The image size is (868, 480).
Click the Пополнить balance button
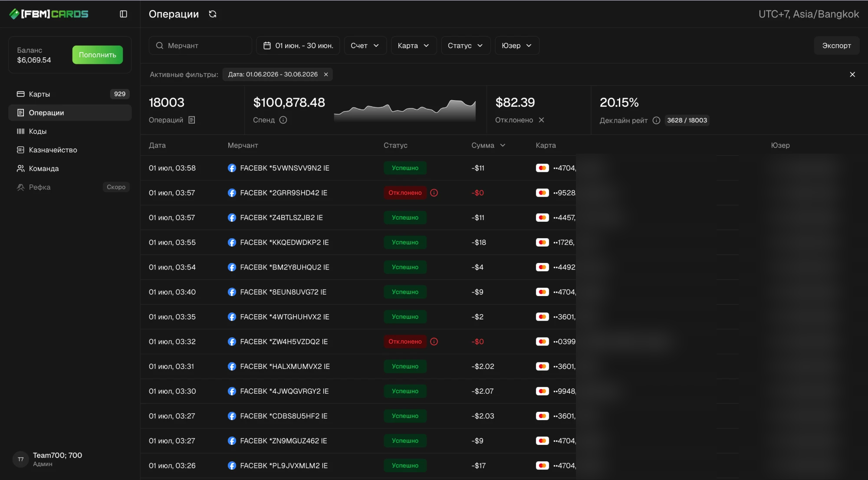coord(98,55)
